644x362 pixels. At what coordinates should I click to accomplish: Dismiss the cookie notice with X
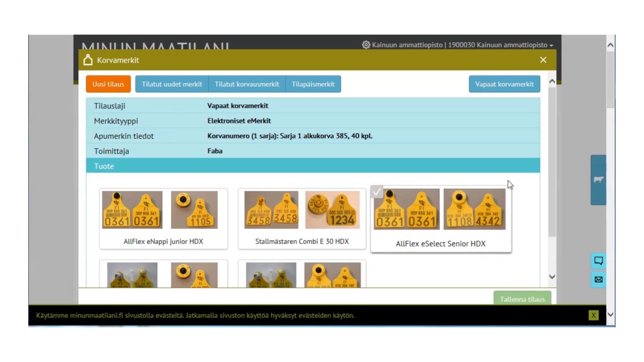pos(594,315)
